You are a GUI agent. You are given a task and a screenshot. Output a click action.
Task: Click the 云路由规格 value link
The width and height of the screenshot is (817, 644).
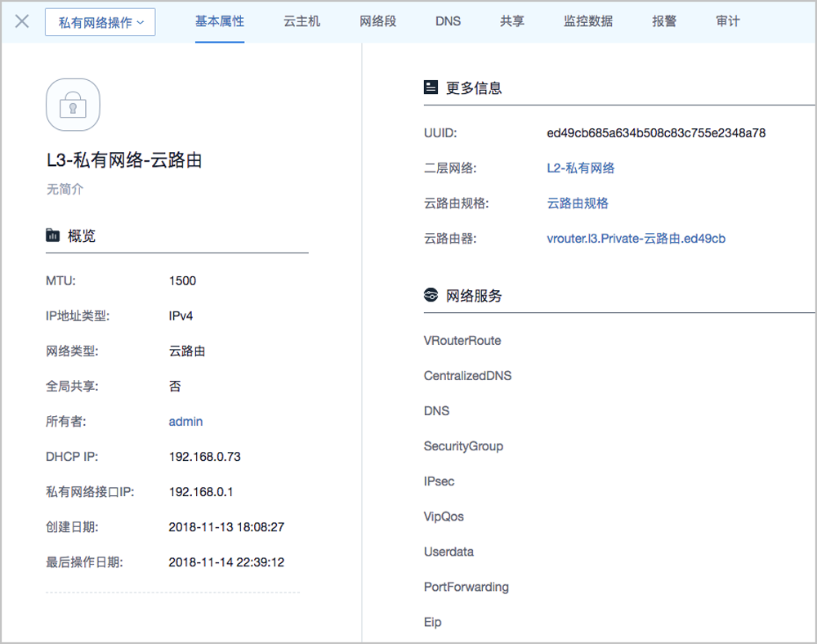pyautogui.click(x=578, y=203)
